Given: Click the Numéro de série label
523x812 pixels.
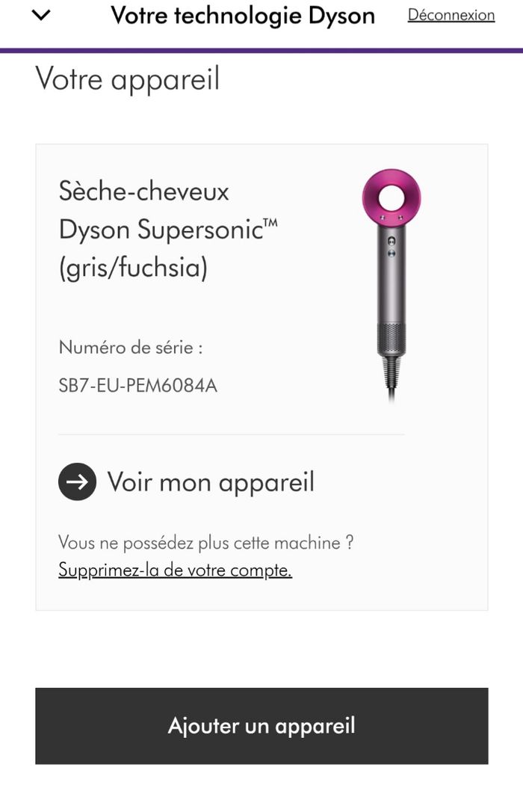Looking at the screenshot, I should [x=131, y=348].
